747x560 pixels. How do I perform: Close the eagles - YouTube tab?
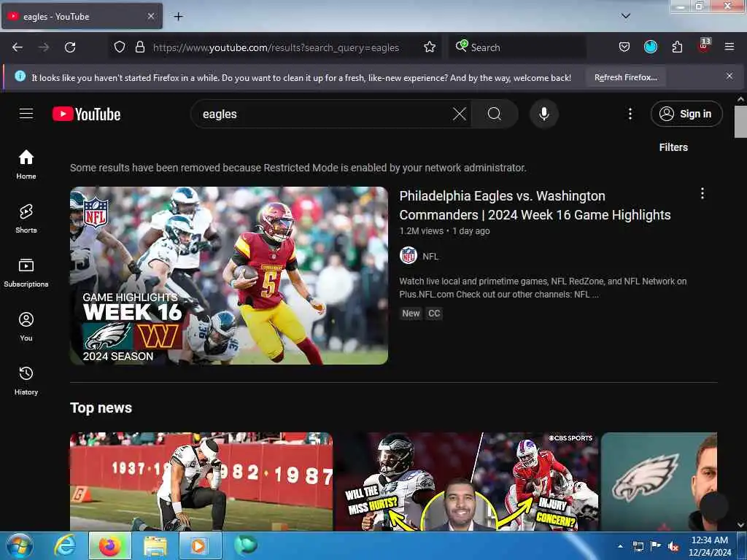tap(151, 16)
